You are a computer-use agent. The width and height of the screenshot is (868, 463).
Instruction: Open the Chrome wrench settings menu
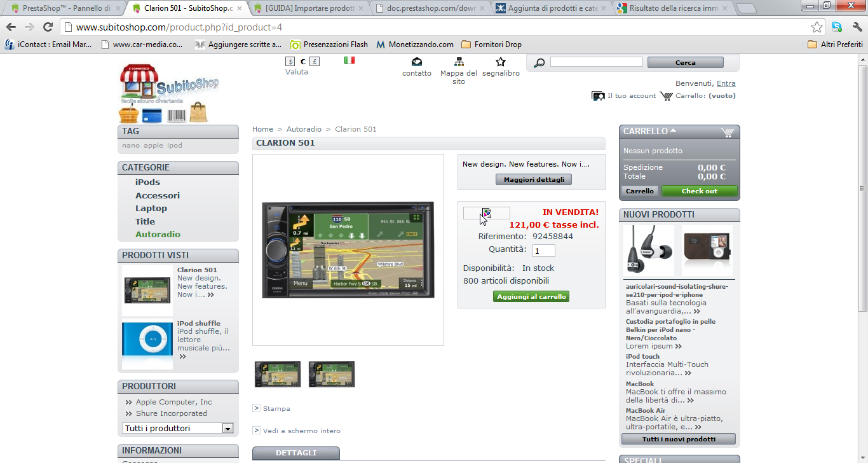click(x=857, y=27)
